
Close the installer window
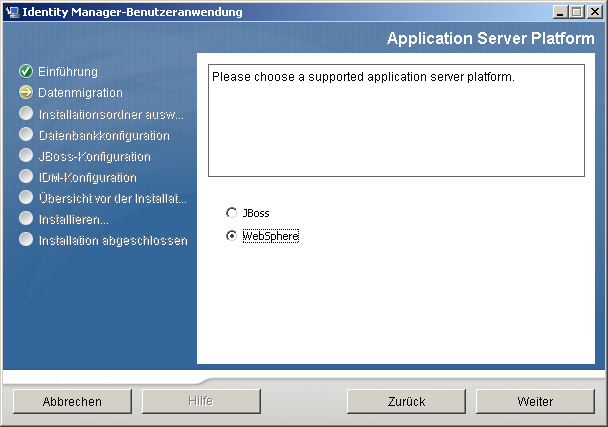point(592,11)
